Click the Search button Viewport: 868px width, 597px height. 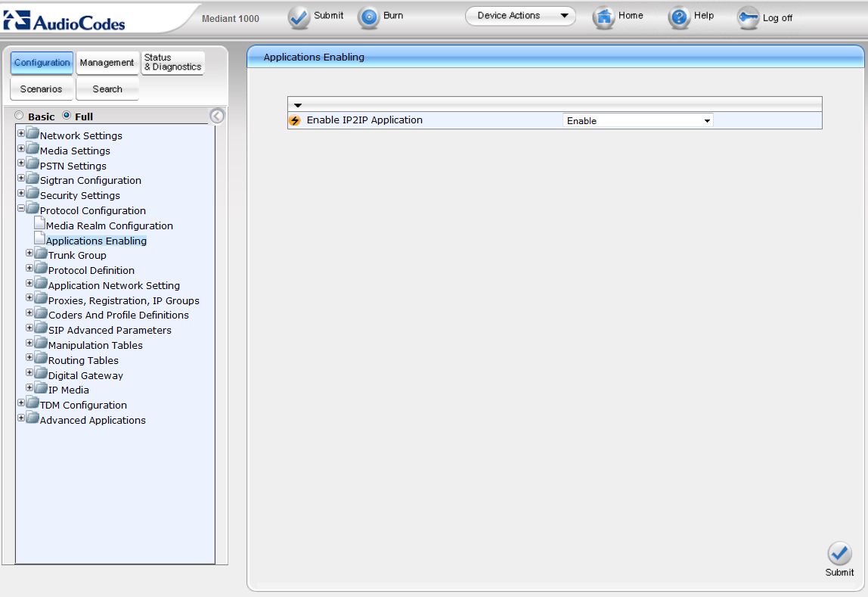pyautogui.click(x=107, y=89)
